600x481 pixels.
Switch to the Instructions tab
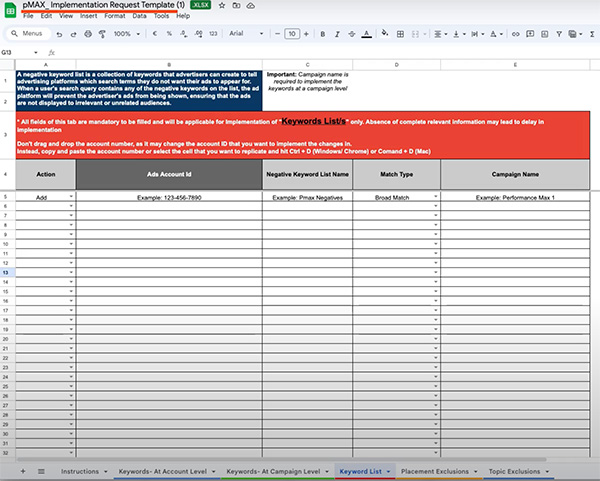coord(80,471)
